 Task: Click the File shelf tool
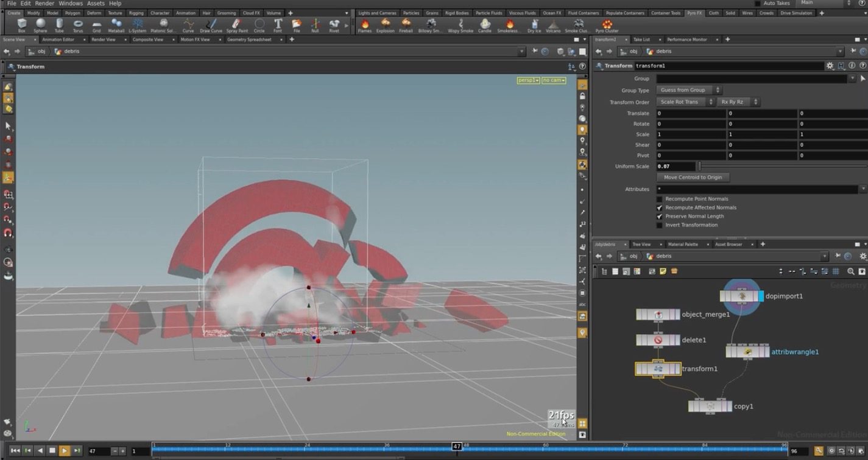coord(297,26)
